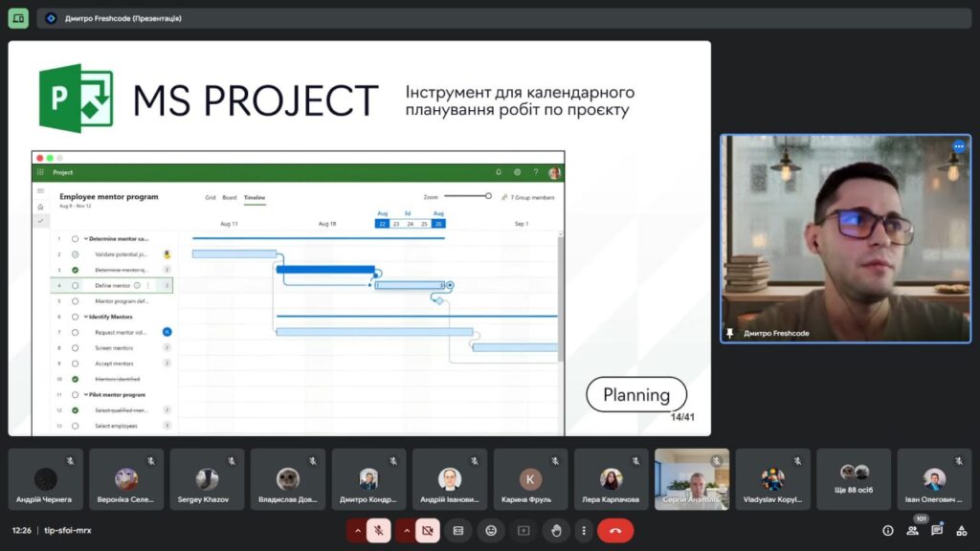Click the Planning pill button on slide

point(636,394)
